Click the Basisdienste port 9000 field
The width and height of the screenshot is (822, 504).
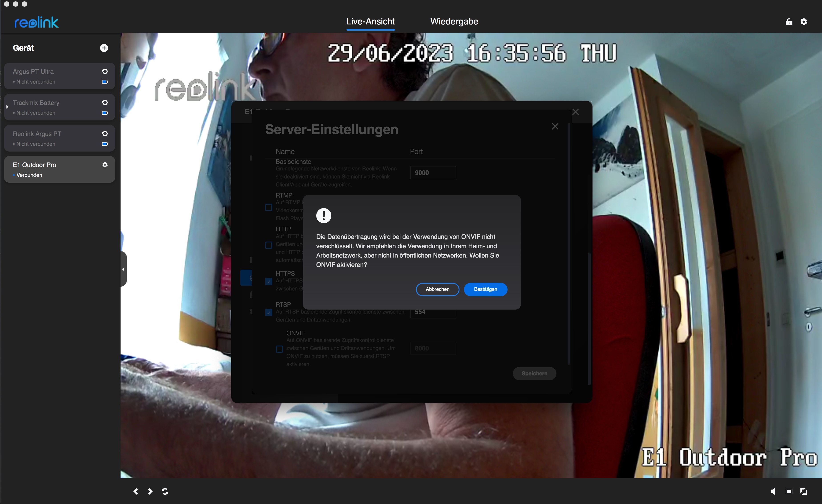433,173
